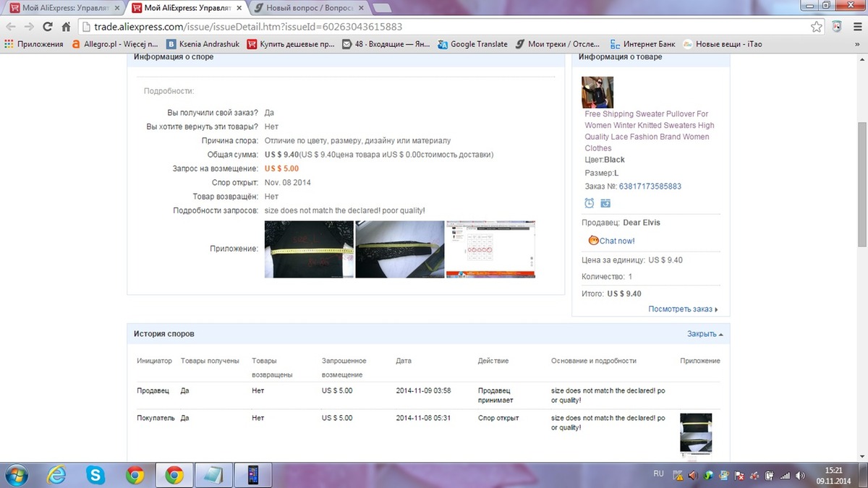The image size is (868, 488).
Task: Open the 48 Входящие mail bookmark
Action: coord(386,44)
